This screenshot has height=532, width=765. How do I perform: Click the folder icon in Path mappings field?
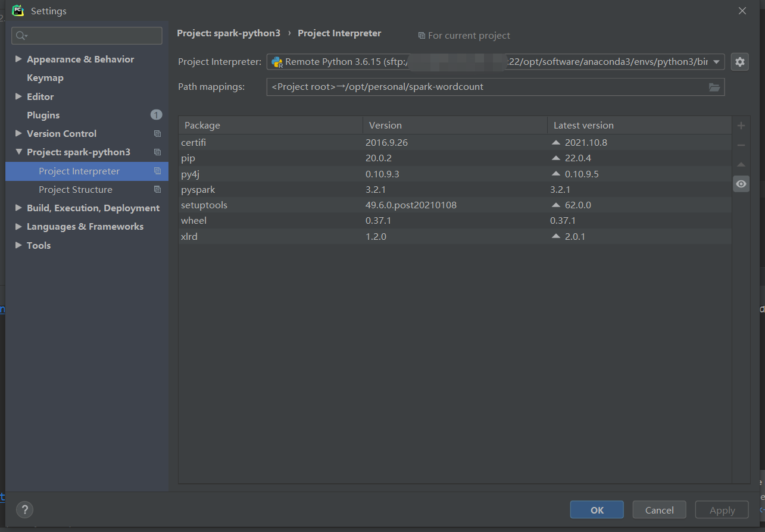[x=714, y=87]
